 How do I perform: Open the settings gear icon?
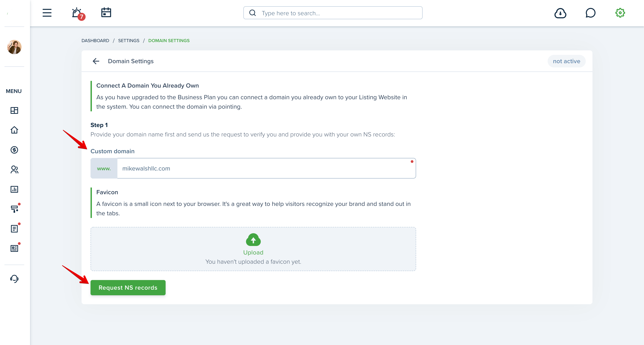coord(620,13)
